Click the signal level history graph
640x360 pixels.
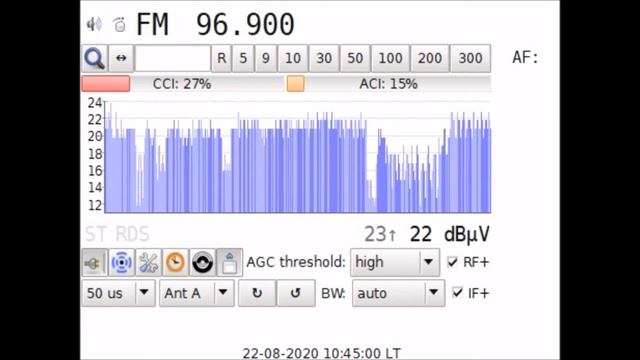pyautogui.click(x=298, y=156)
